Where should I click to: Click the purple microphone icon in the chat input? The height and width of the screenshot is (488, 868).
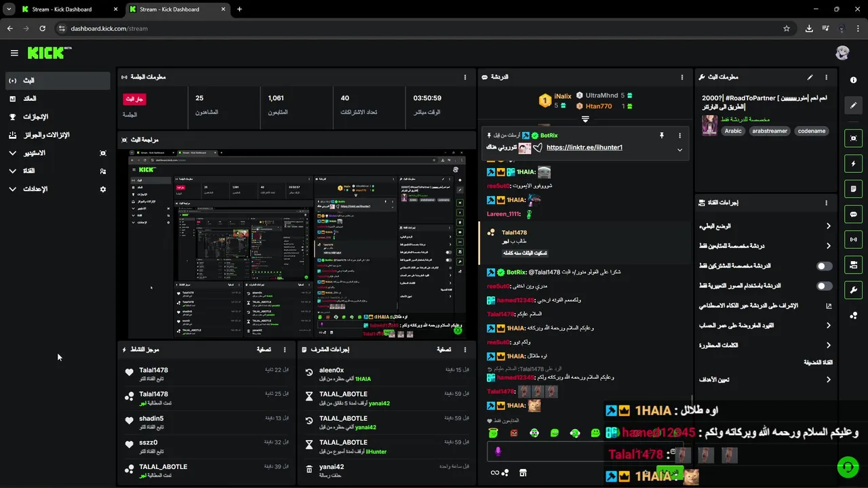coord(498,451)
